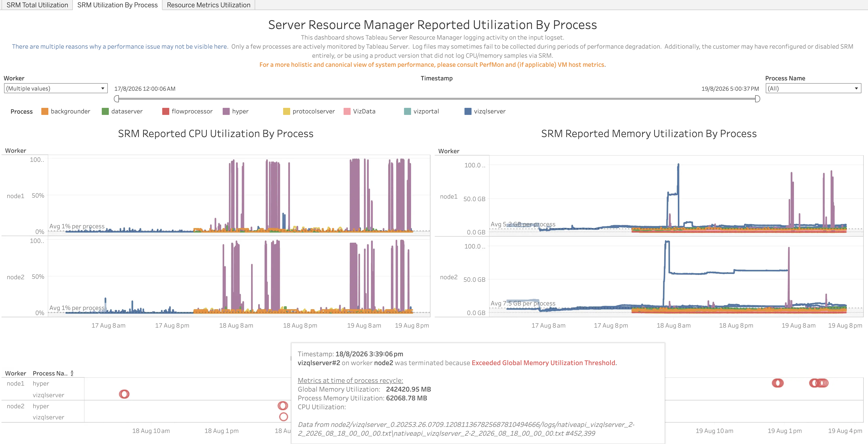
Task: Select the clustered node1 hyper markers after 19 Aug 1 pm
Action: [819, 383]
